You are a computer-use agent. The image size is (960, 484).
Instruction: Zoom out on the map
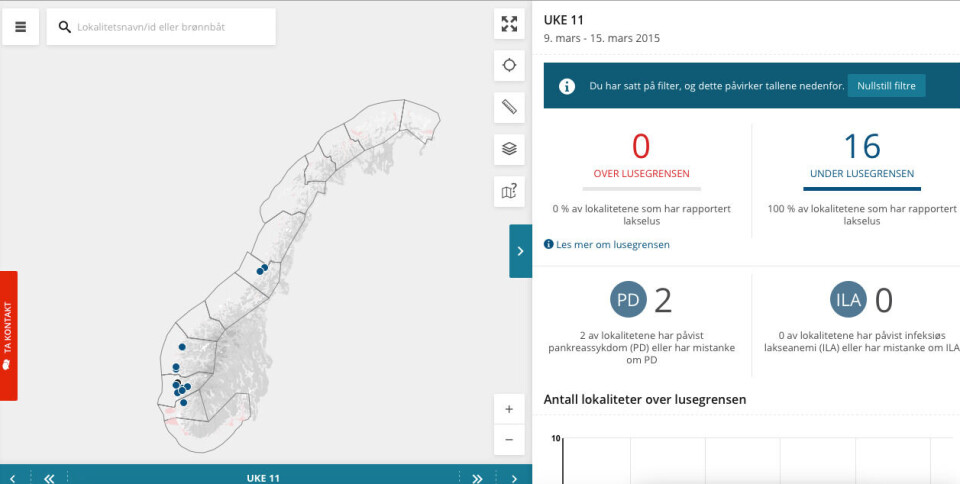tap(509, 440)
